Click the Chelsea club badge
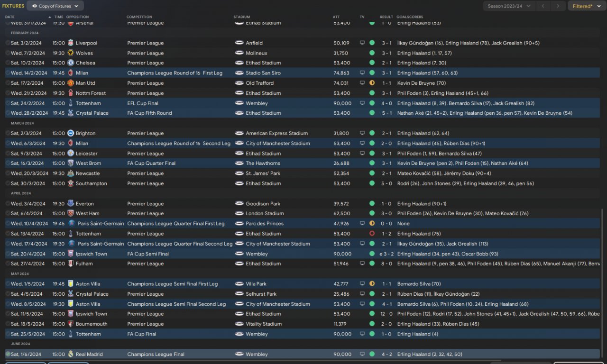 [71, 63]
